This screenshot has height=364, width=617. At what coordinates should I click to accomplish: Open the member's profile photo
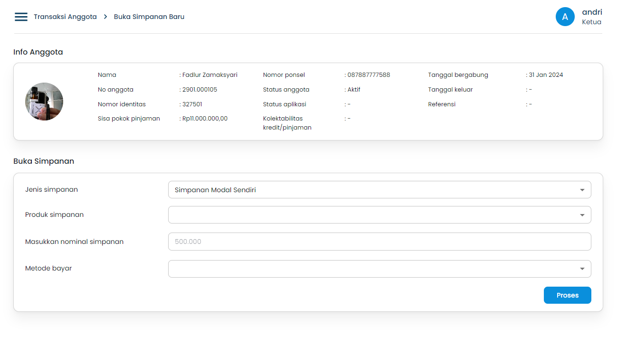tap(44, 102)
